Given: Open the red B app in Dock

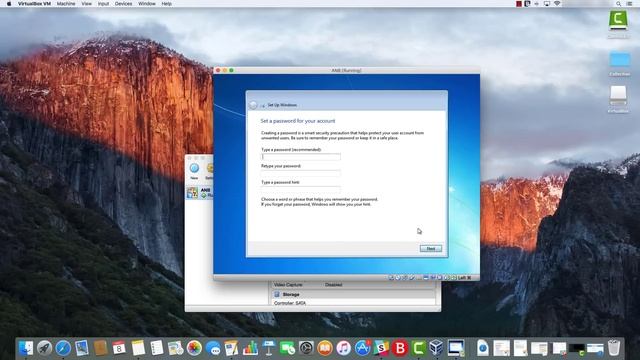Looking at the screenshot, I should coord(400,348).
